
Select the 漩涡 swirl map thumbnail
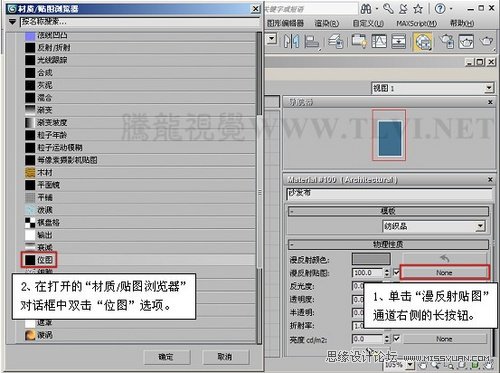pyautogui.click(x=30, y=335)
